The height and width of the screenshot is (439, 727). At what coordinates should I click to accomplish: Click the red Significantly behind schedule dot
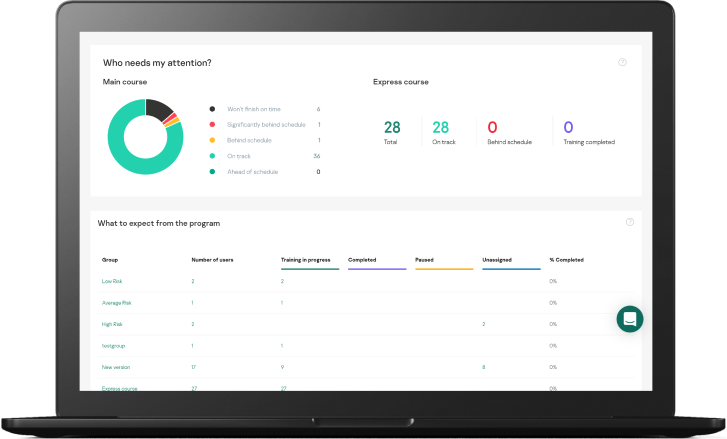(x=211, y=124)
